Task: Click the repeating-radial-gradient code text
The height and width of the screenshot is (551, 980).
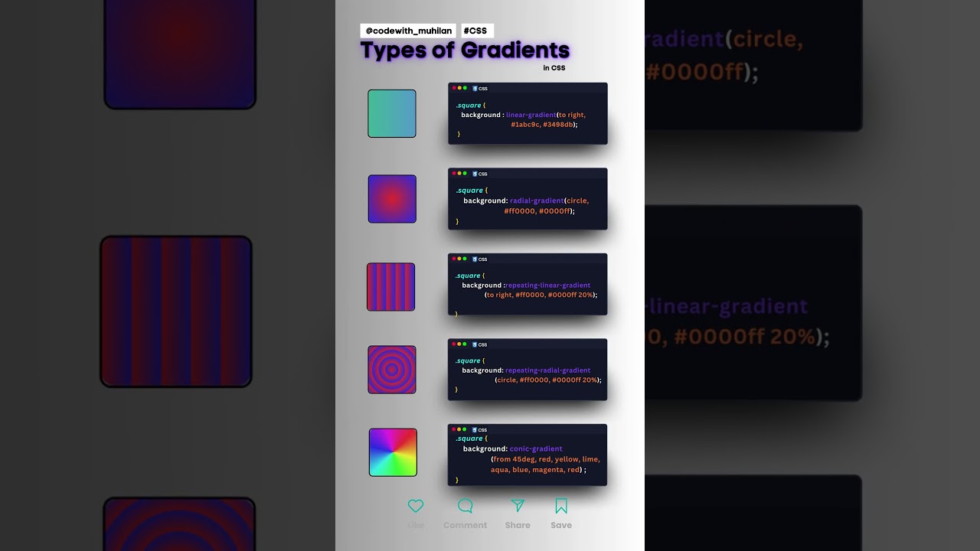Action: pos(548,370)
